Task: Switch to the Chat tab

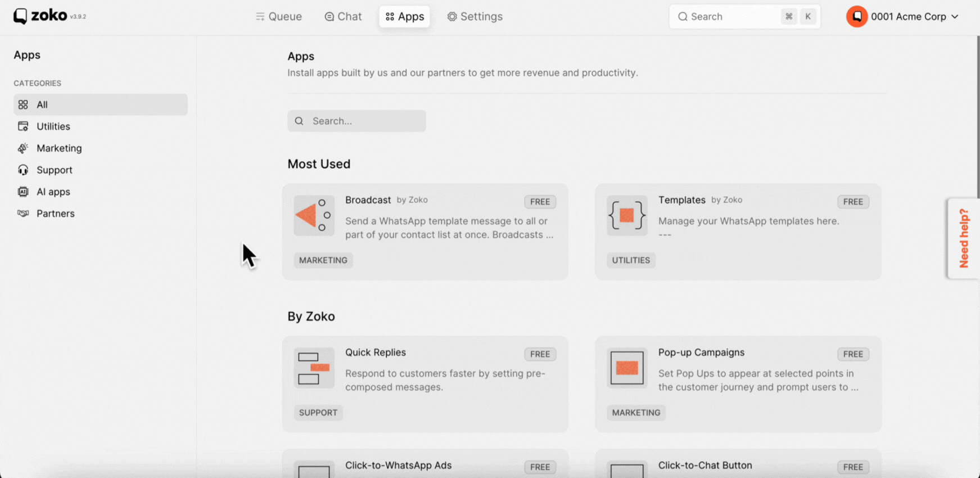Action: [x=344, y=17]
